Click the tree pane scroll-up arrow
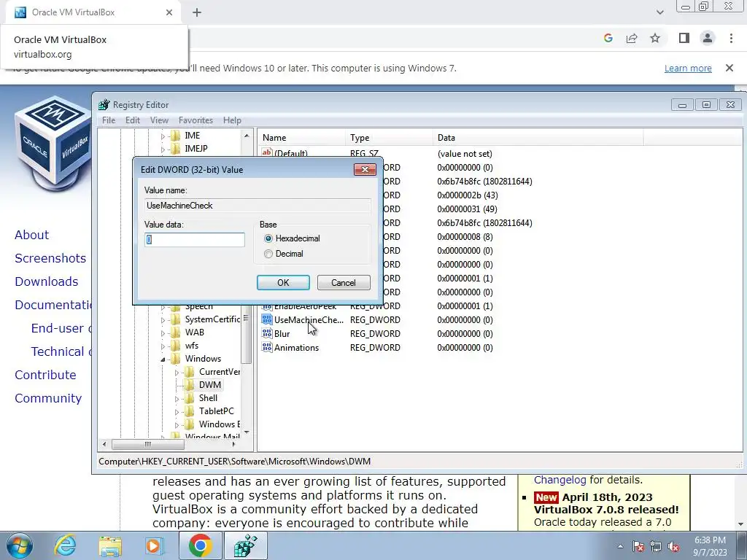The width and height of the screenshot is (747, 560). click(x=247, y=136)
